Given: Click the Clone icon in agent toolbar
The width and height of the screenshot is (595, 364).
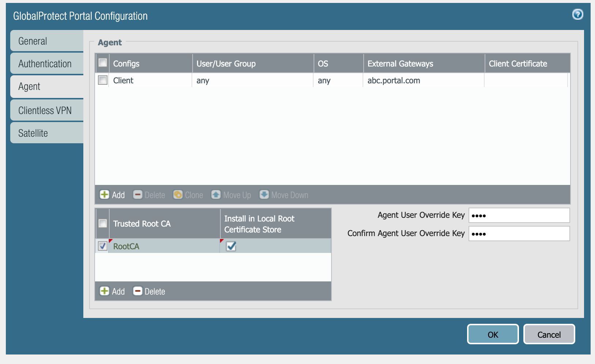Looking at the screenshot, I should click(178, 195).
